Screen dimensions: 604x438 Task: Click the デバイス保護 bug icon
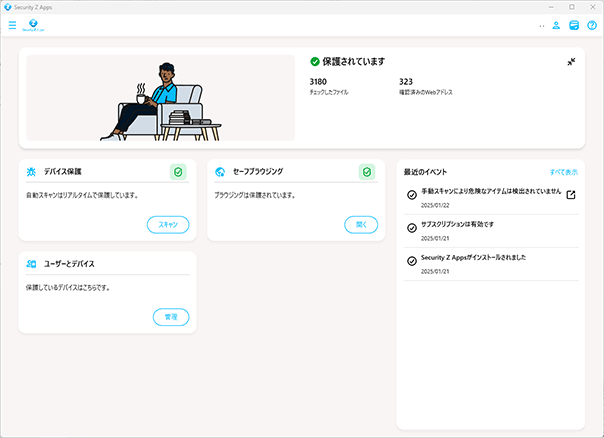click(32, 172)
